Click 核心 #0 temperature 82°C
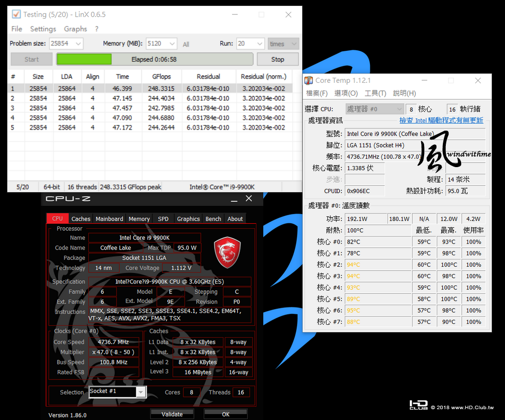Screen dimensions: 505x420 [378, 242]
